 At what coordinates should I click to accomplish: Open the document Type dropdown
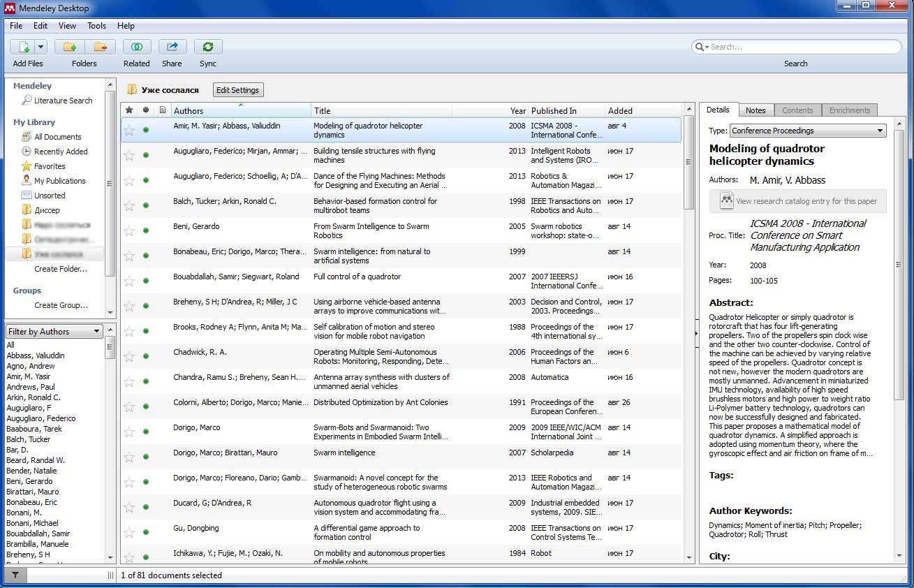808,131
